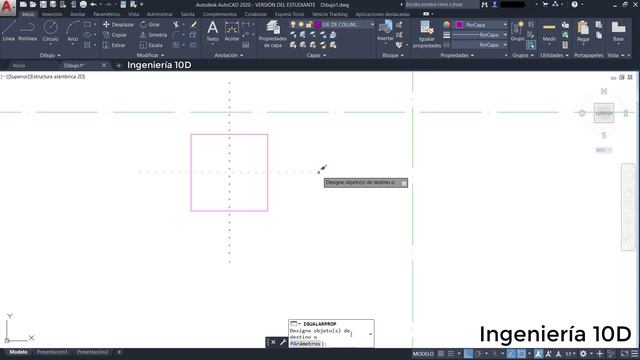Click the magenta layer color swatch
The image size is (640, 360).
tap(318, 24)
